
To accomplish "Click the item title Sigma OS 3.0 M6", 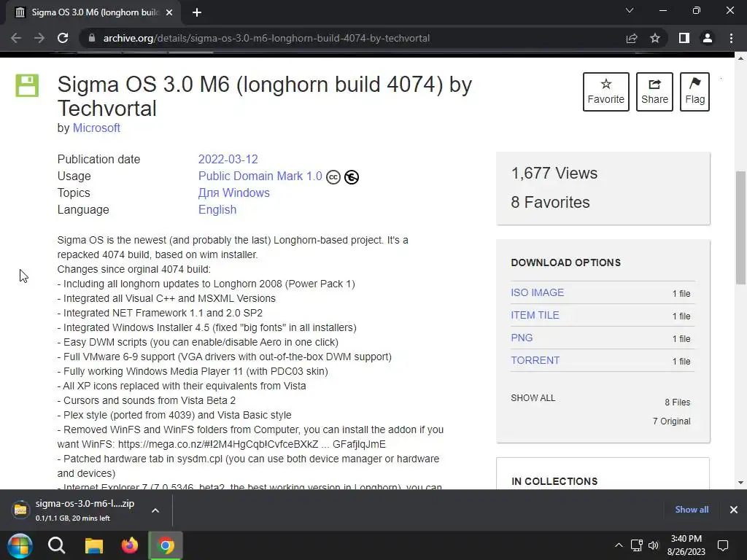I will (x=265, y=96).
